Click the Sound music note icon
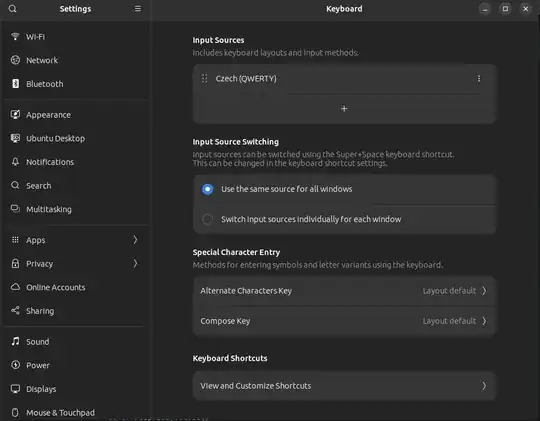The width and height of the screenshot is (540, 421). click(x=15, y=341)
